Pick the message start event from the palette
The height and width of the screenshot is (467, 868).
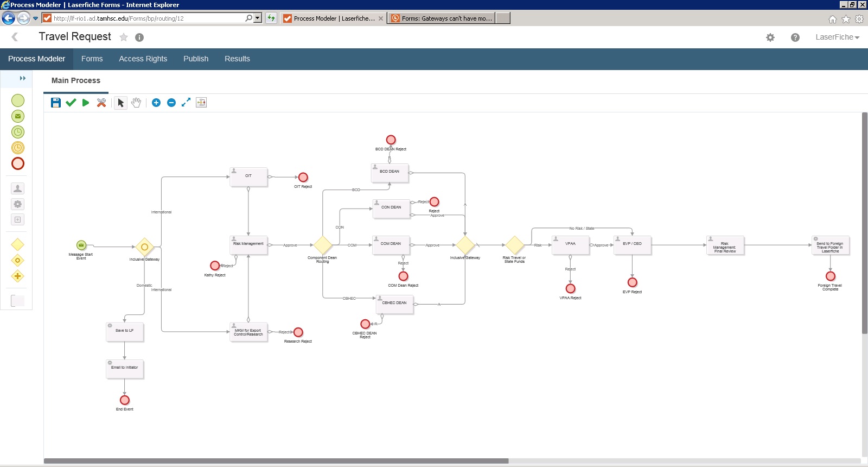point(18,116)
